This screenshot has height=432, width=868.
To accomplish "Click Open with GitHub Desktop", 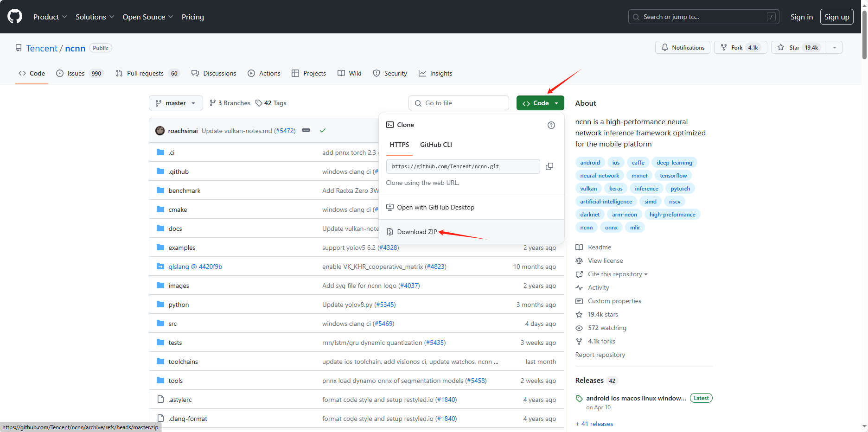I will [x=471, y=207].
